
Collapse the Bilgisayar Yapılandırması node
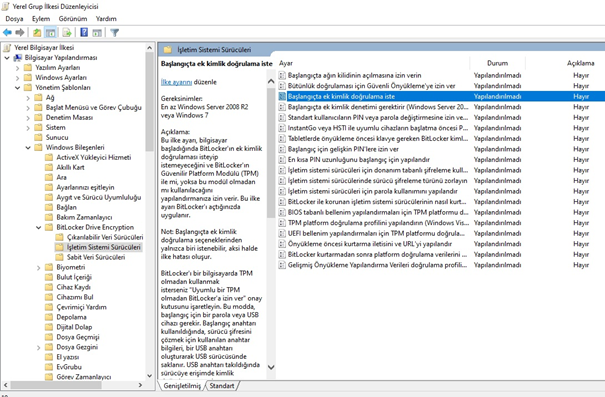click(x=7, y=57)
